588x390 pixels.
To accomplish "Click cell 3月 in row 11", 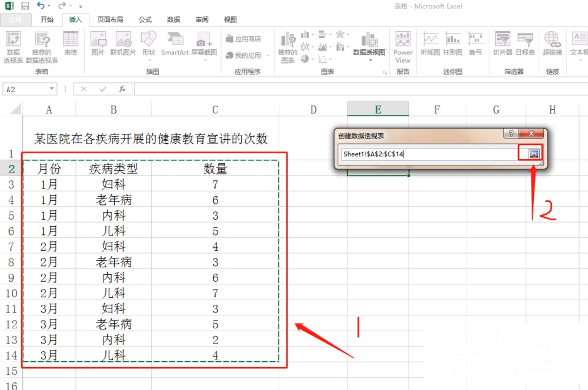I will (x=49, y=308).
